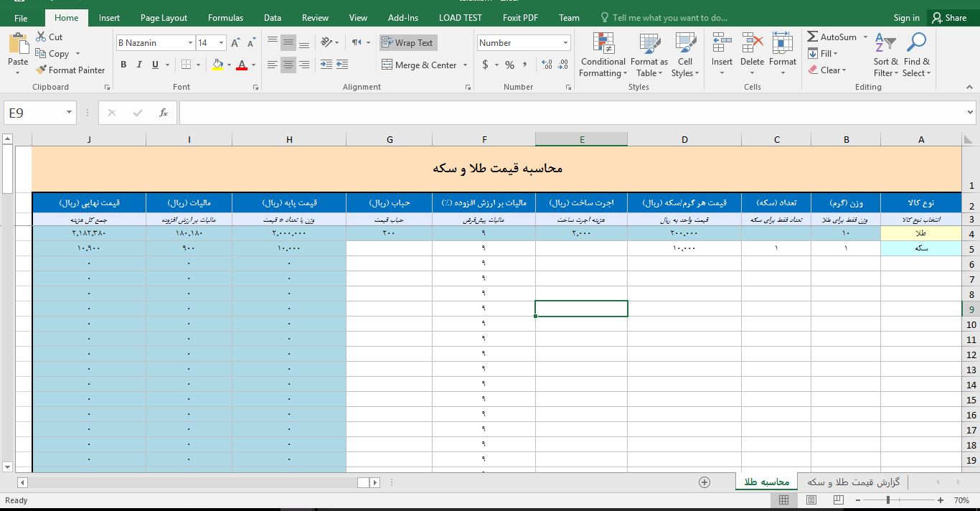Image resolution: width=980 pixels, height=511 pixels.
Task: Open Find & Select menu
Action: (x=916, y=55)
